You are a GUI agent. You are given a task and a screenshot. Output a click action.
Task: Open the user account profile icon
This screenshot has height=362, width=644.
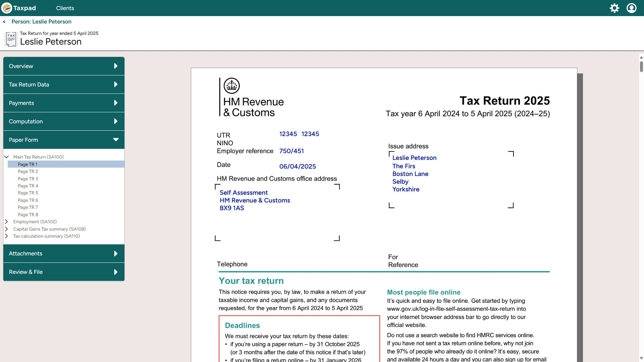(631, 8)
